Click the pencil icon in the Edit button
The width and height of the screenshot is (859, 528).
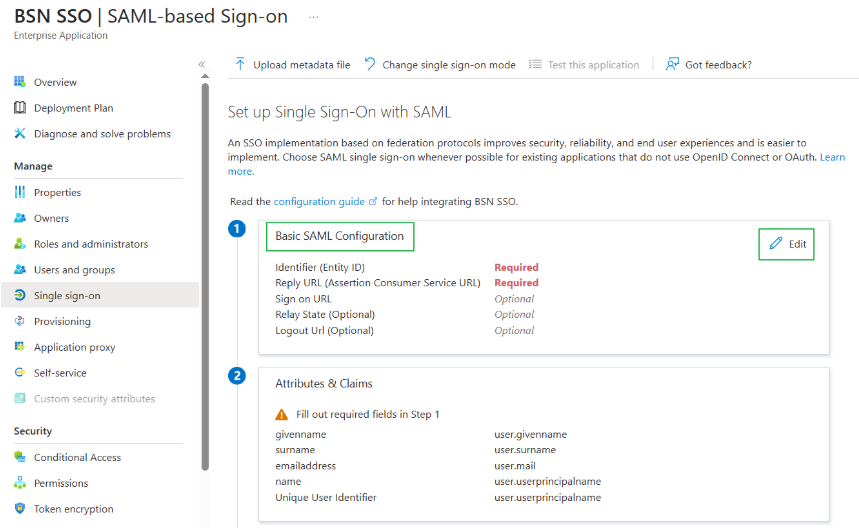coord(776,243)
